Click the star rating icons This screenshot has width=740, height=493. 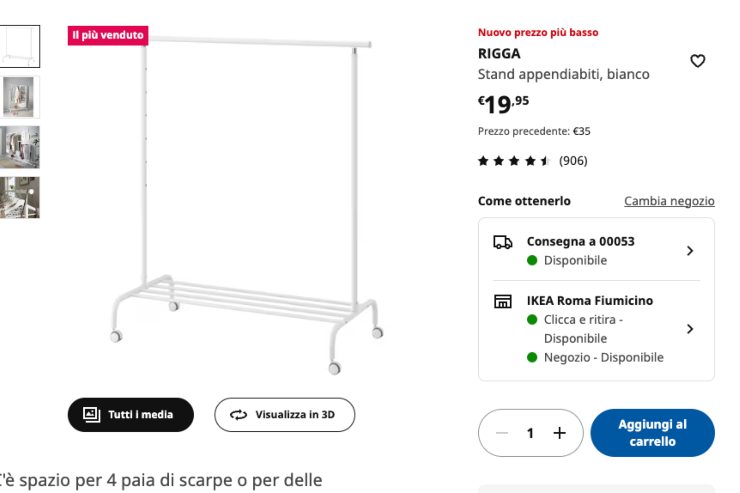[514, 161]
